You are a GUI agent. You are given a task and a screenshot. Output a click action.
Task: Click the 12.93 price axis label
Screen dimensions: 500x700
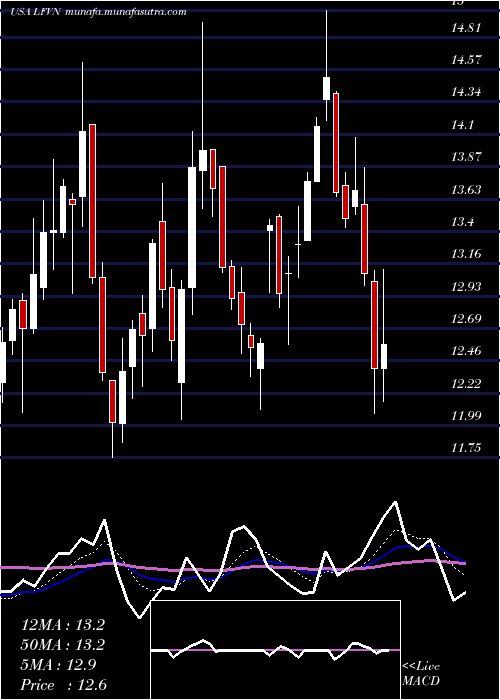(x=466, y=286)
